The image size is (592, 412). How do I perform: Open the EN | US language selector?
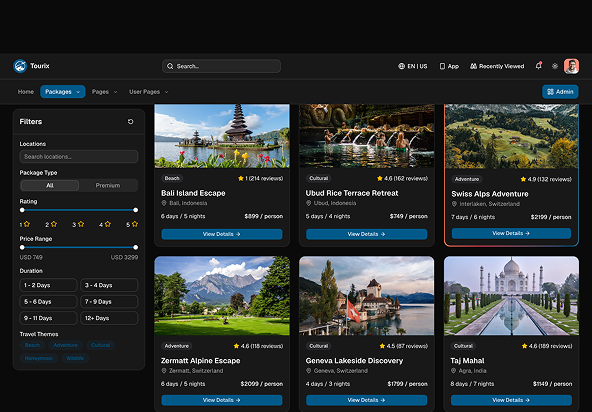coord(413,66)
